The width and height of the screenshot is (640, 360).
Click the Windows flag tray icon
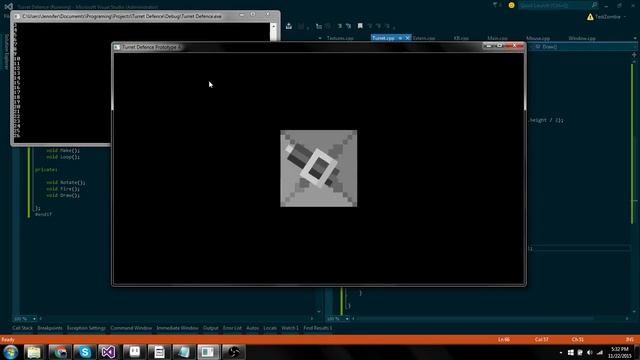point(571,352)
